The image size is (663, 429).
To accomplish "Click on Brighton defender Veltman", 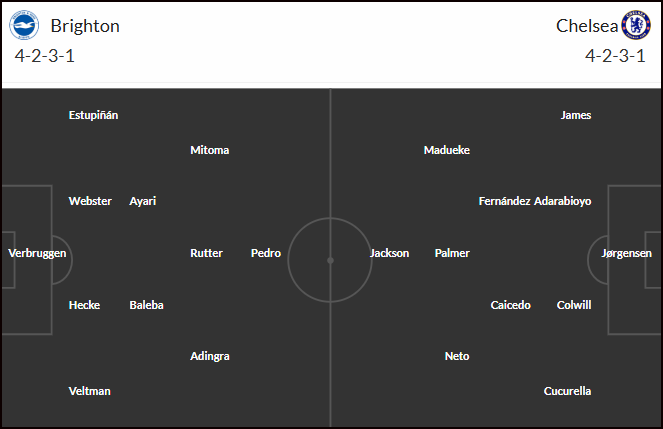I will click(x=90, y=391).
